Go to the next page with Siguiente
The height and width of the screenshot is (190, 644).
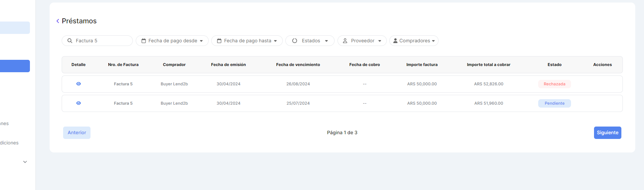[607, 133]
